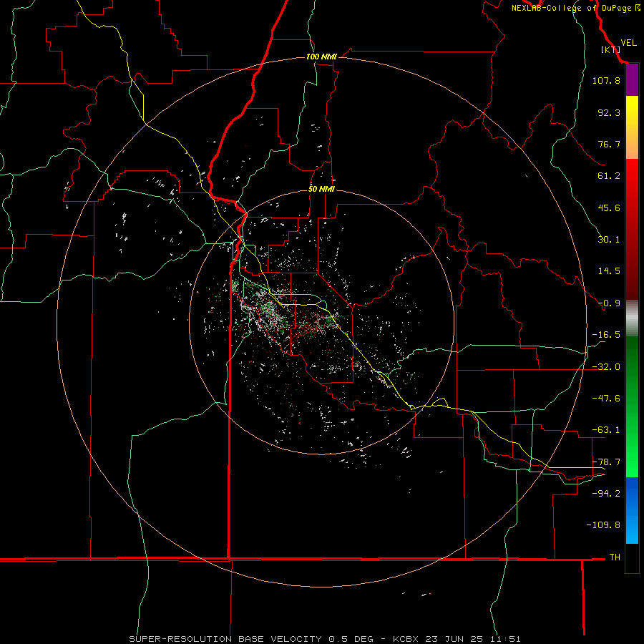Pick the red segment of velocity color bar
644x644 pixels.
632,229
